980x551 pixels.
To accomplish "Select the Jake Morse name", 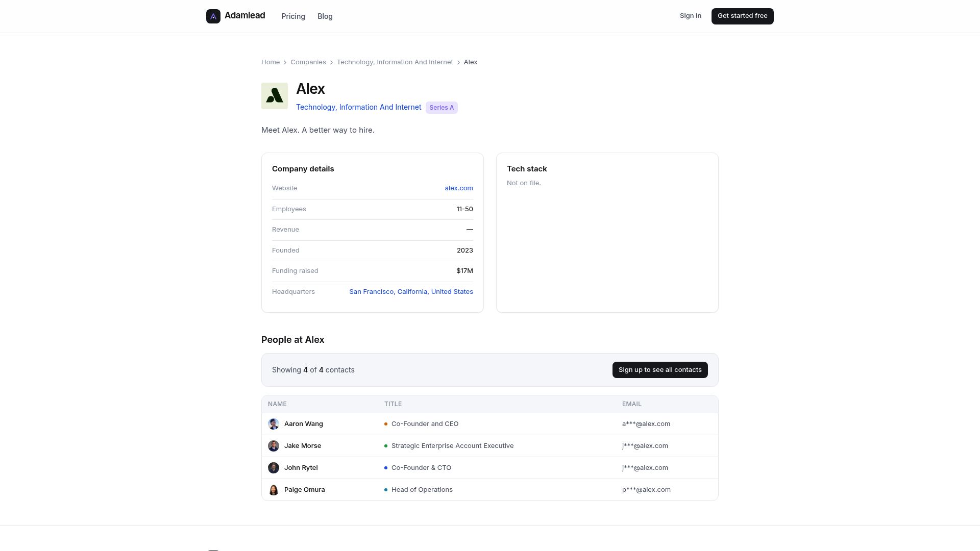I will point(303,446).
